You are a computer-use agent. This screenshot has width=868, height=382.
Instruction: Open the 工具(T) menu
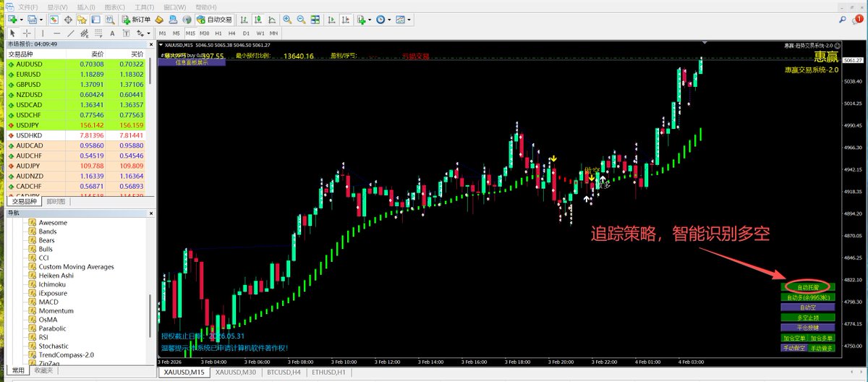click(145, 7)
